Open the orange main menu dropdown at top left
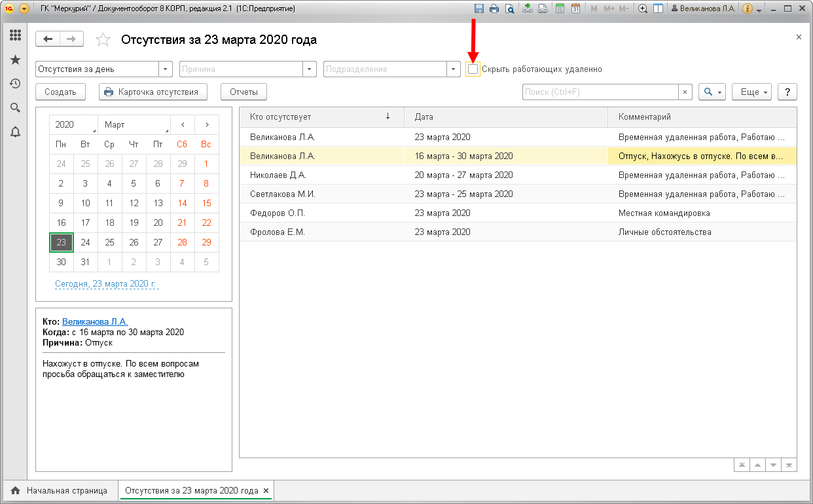The image size is (813, 504). click(x=24, y=9)
